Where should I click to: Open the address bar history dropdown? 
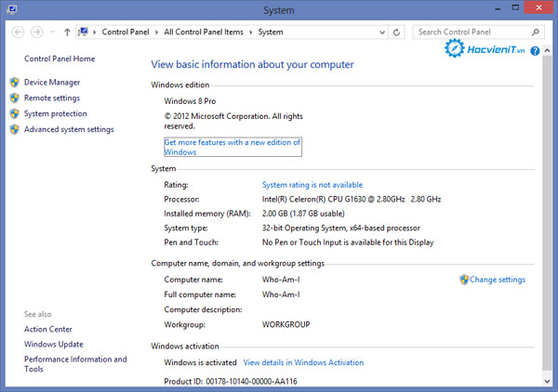[382, 33]
